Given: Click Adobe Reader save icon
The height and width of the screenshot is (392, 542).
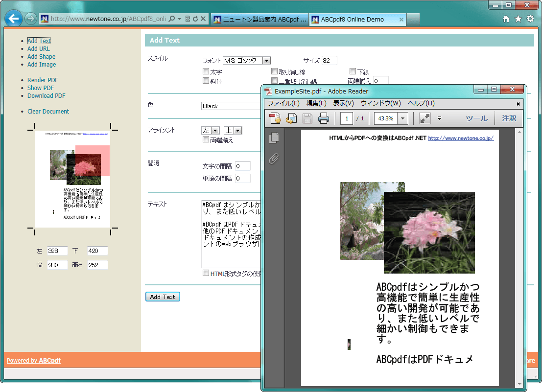Looking at the screenshot, I should coord(307,118).
